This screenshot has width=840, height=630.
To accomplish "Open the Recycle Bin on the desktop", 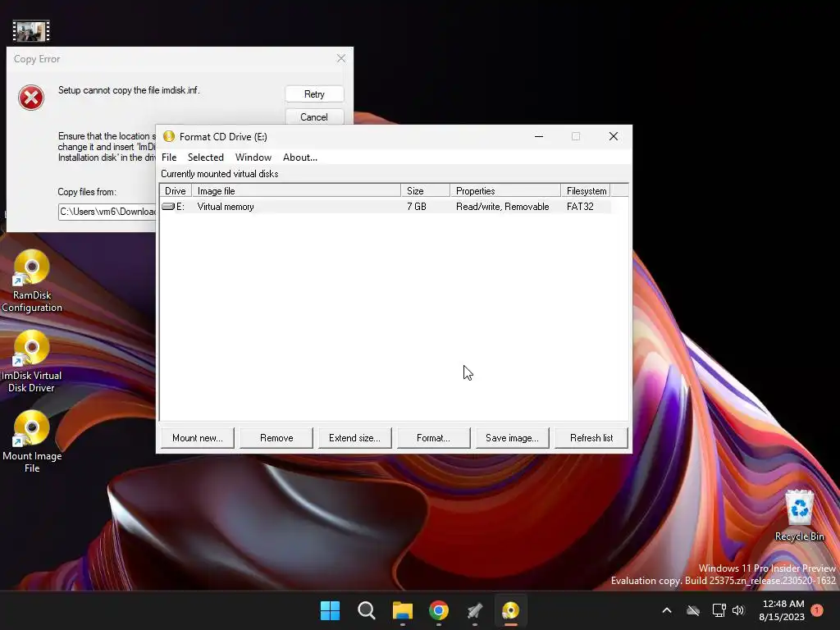I will (799, 516).
